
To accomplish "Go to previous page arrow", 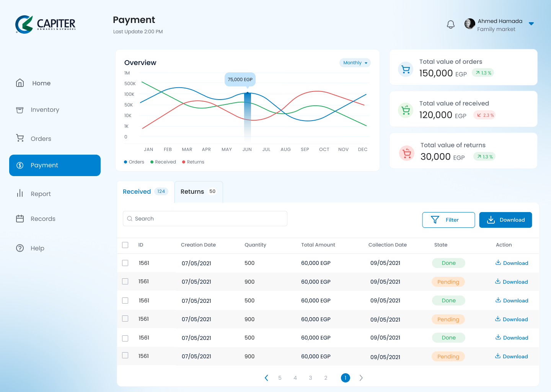I will 266,378.
